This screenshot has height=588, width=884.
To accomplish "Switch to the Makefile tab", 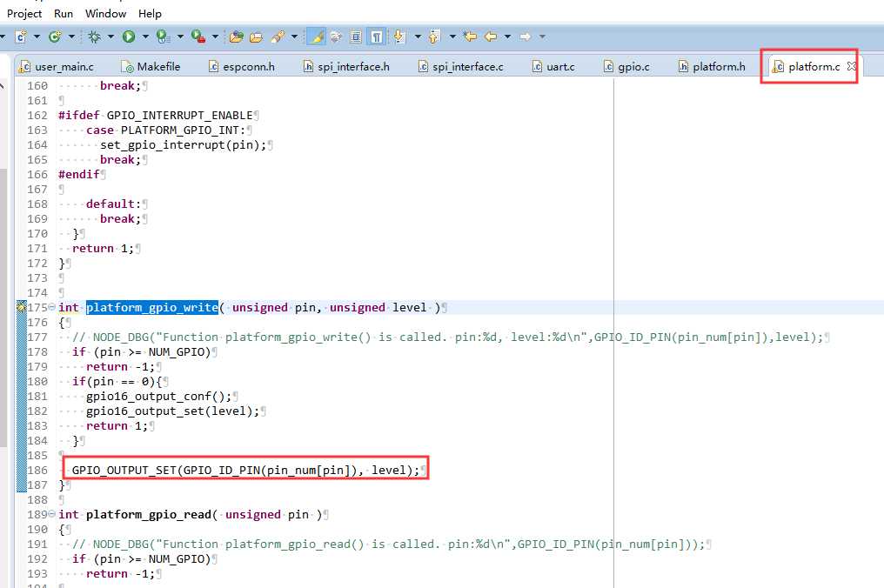I will pos(151,67).
